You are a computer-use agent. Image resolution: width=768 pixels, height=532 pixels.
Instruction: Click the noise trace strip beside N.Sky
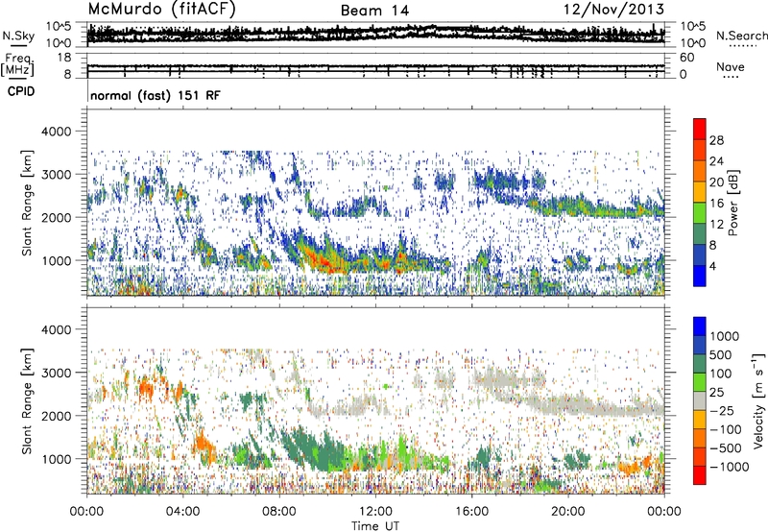375,35
